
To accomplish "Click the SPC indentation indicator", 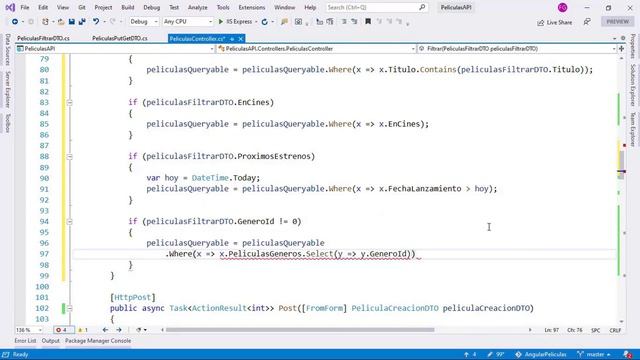I will 596,330.
